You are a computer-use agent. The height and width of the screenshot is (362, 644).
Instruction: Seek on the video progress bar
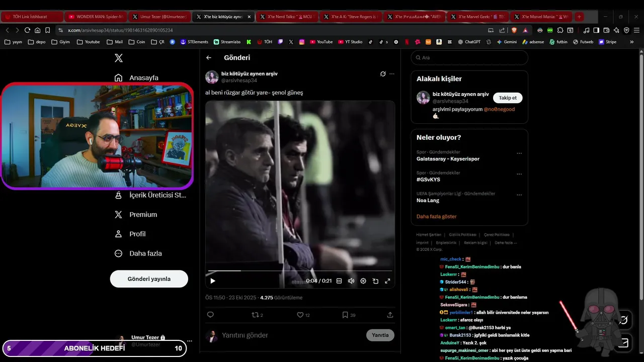click(300, 270)
